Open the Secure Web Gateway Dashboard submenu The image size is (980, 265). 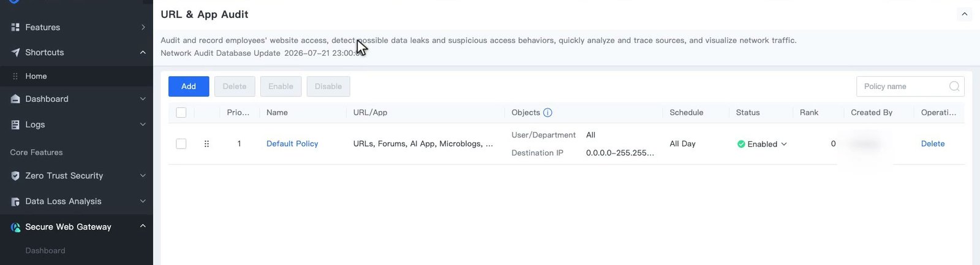pyautogui.click(x=45, y=251)
